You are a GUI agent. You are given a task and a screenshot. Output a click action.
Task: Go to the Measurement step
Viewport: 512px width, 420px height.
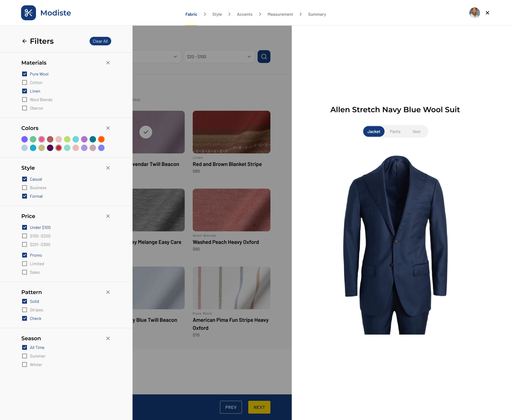[280, 14]
